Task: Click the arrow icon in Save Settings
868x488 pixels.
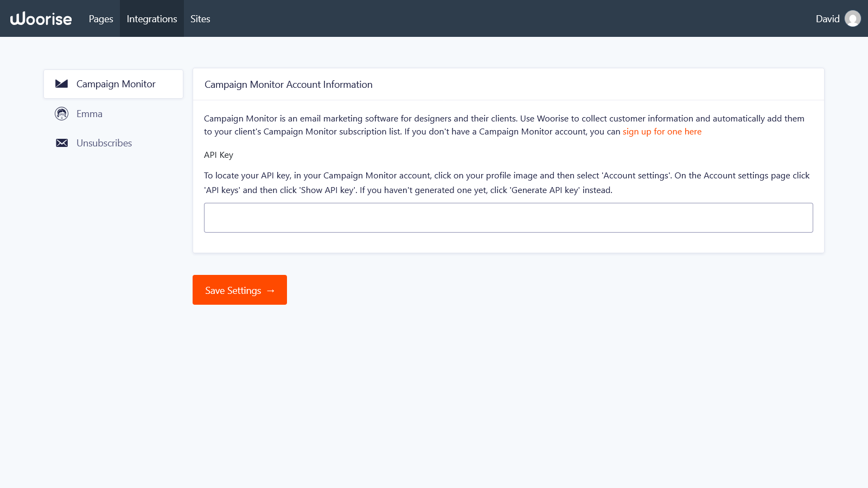Action: 271,291
